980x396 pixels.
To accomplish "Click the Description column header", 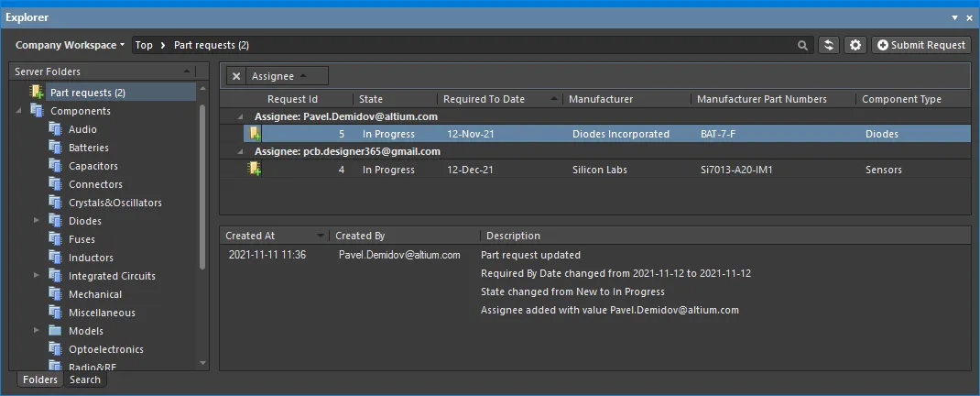I will click(513, 236).
